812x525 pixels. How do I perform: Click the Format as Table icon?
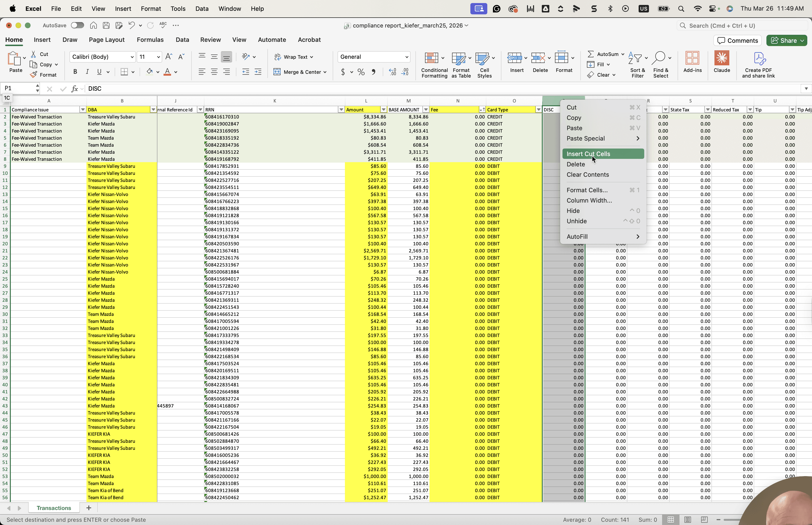coord(461,65)
